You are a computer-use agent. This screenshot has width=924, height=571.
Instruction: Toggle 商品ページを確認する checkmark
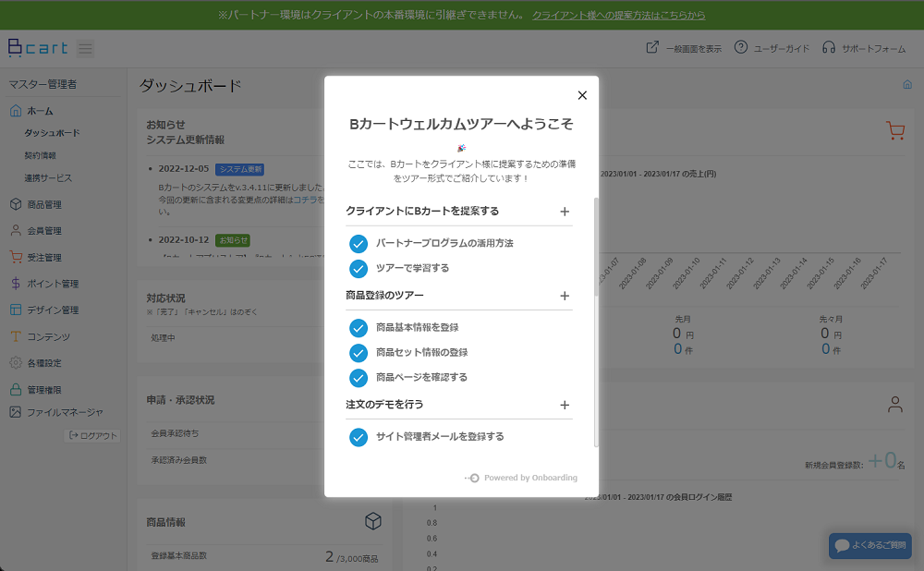(359, 378)
